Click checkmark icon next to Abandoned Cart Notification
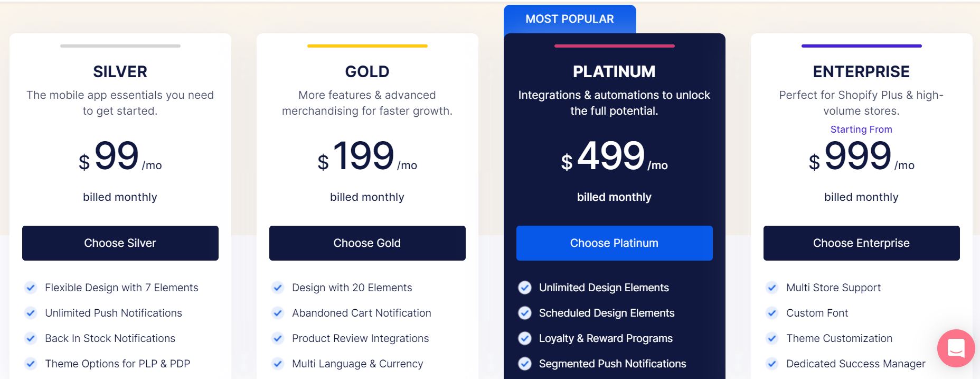This screenshot has width=980, height=379. (278, 313)
